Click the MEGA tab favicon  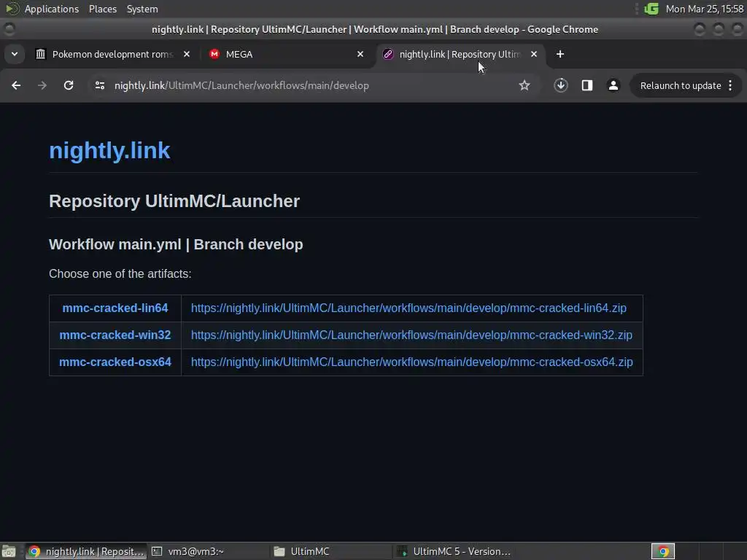[x=214, y=54]
